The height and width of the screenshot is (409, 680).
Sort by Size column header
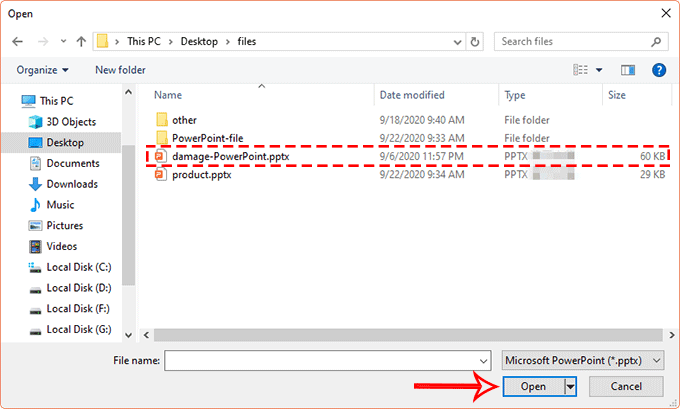click(x=617, y=95)
